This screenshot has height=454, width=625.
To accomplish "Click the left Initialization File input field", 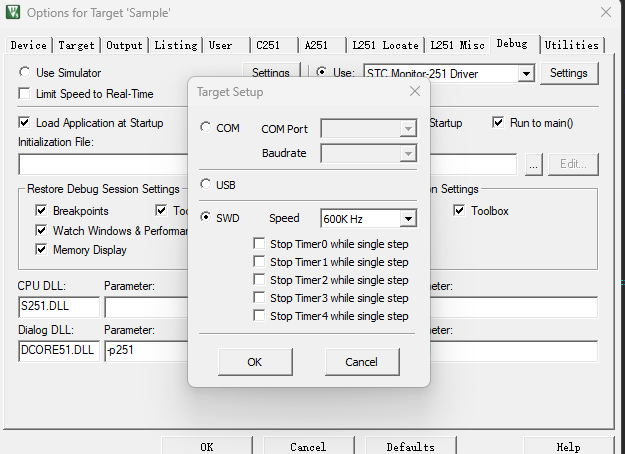I will (x=103, y=164).
